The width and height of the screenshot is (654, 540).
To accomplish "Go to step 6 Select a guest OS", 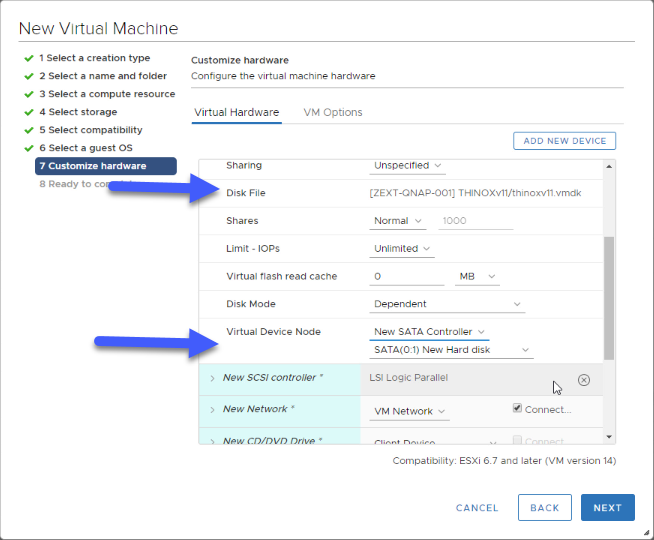I will click(86, 148).
